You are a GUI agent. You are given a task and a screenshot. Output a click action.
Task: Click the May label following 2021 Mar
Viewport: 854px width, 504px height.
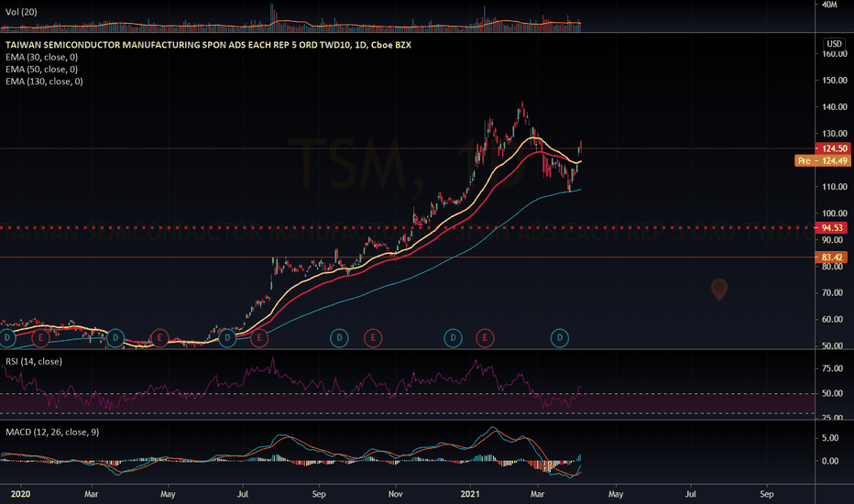pyautogui.click(x=616, y=494)
